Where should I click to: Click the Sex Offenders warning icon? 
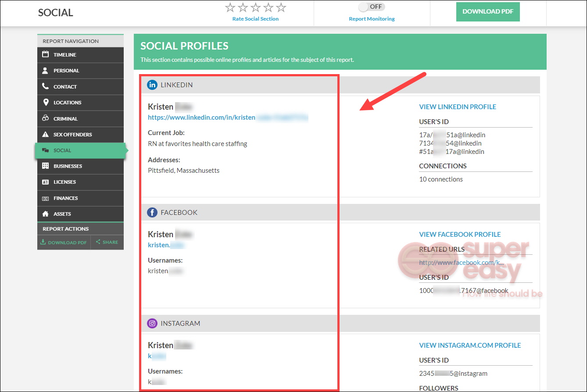coord(45,134)
